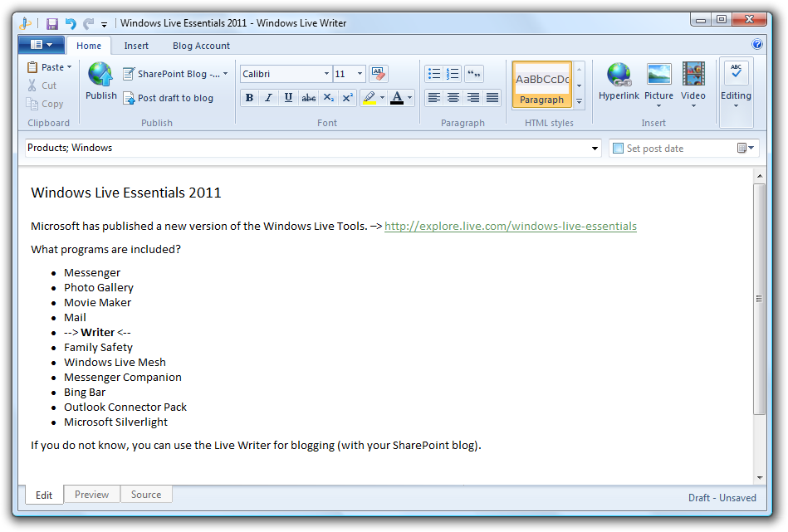The width and height of the screenshot is (788, 532).
Task: Click the vertical scrollbar thumb
Action: [760, 299]
